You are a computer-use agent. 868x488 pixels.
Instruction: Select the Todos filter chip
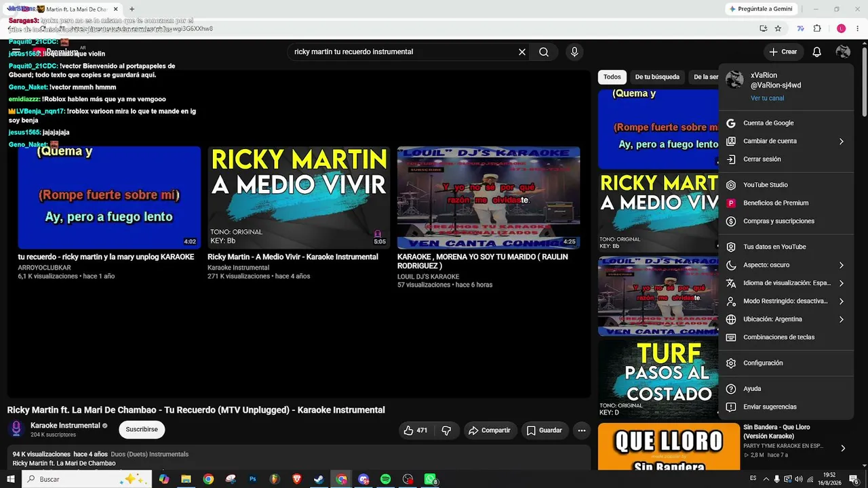(x=612, y=77)
